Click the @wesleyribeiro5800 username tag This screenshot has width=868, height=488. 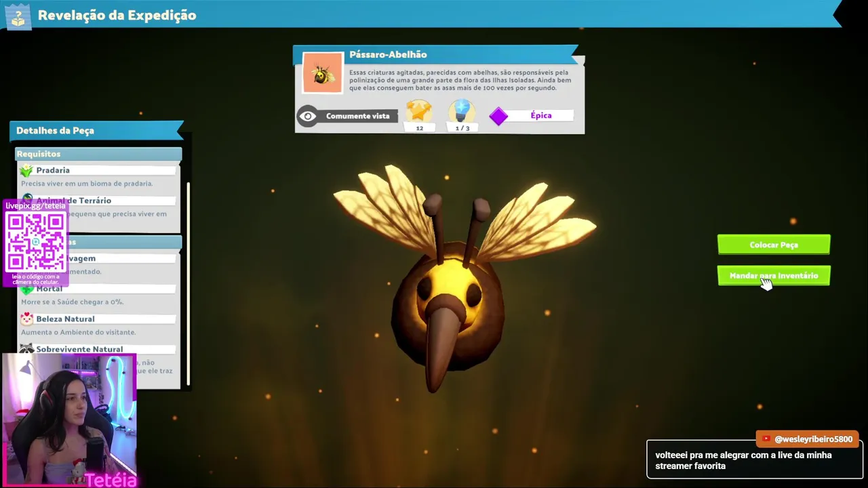point(808,439)
